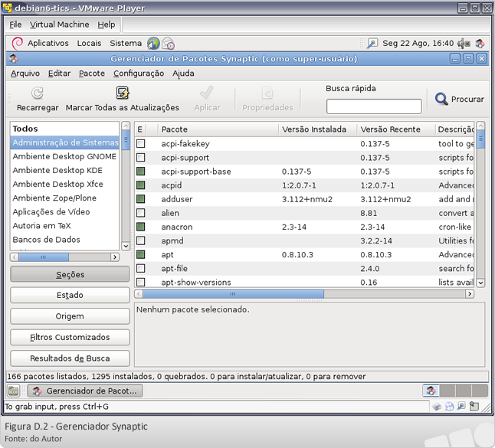Open the Editar menu
Viewport: 495px width, 448px height.
tap(59, 74)
